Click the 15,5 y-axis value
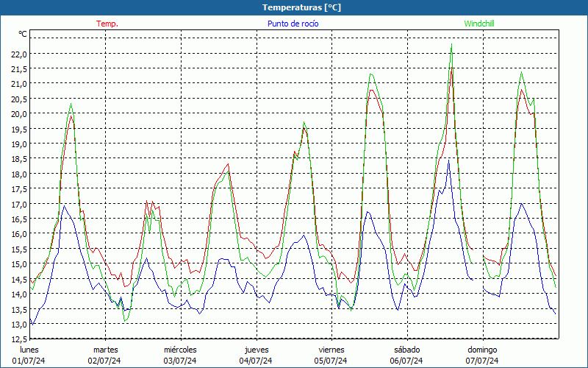The width and height of the screenshot is (588, 368). pyautogui.click(x=19, y=250)
